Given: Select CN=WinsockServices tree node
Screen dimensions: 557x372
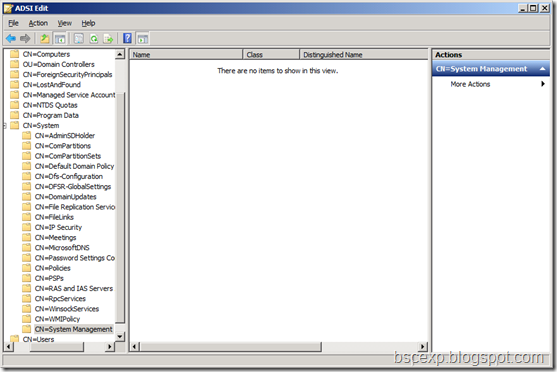Looking at the screenshot, I should [67, 309].
